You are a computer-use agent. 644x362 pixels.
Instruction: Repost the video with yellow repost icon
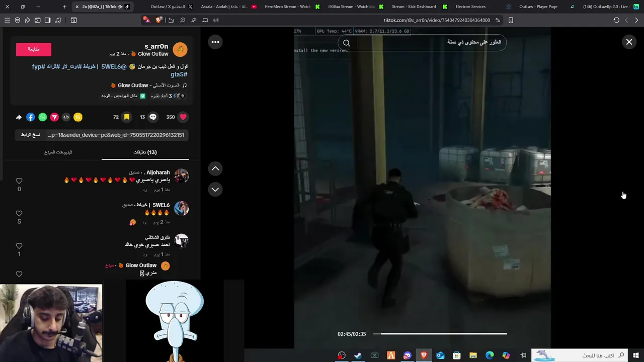tap(78, 117)
